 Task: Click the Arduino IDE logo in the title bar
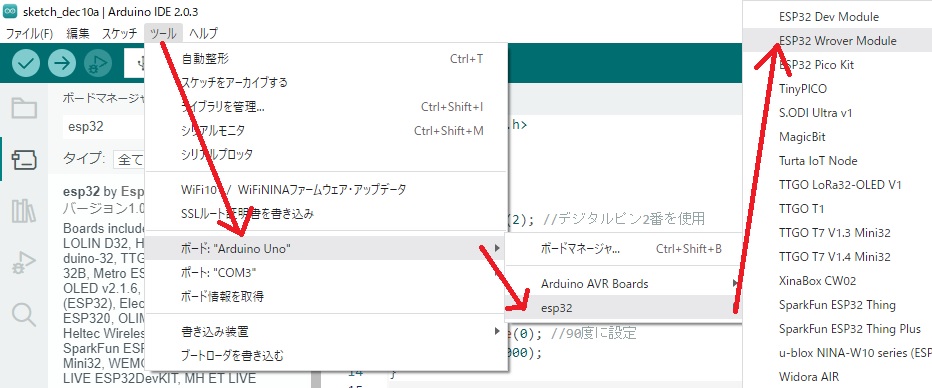pyautogui.click(x=10, y=12)
